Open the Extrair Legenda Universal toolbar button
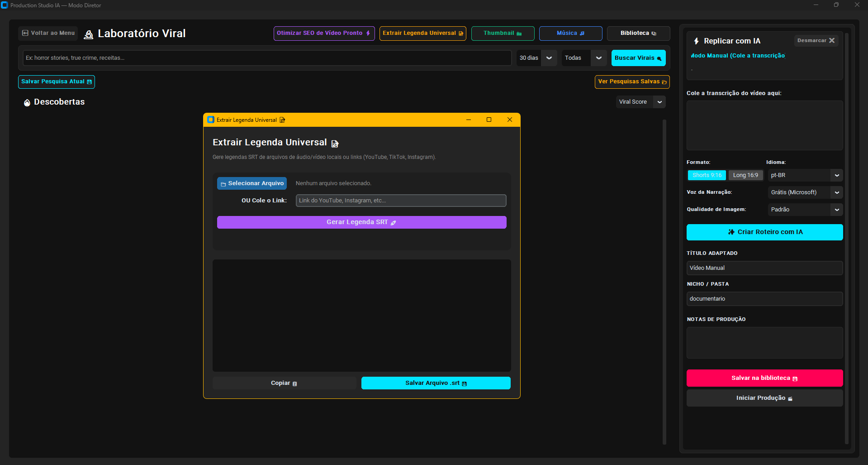Viewport: 868px width, 465px height. pyautogui.click(x=422, y=33)
